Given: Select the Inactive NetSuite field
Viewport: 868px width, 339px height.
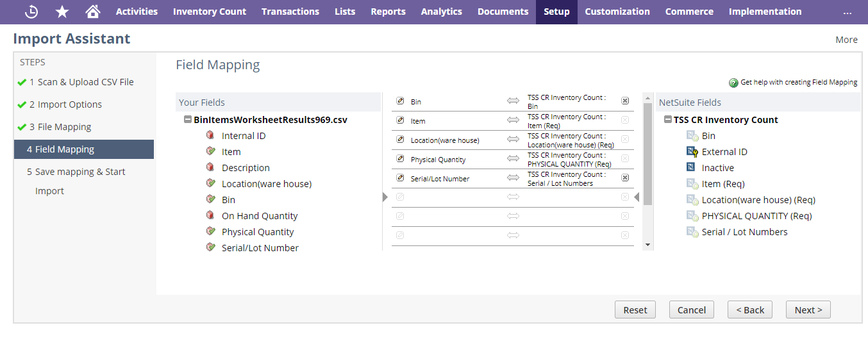Looking at the screenshot, I should click(x=717, y=168).
